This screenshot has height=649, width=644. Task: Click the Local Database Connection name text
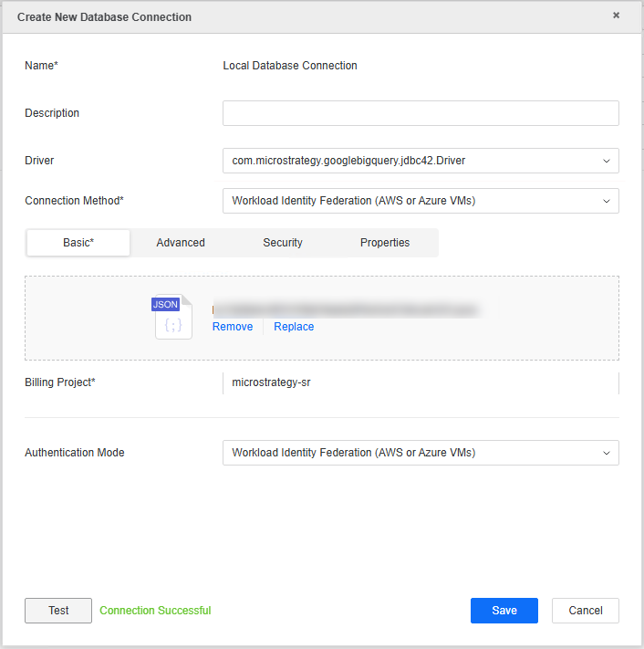pos(290,66)
